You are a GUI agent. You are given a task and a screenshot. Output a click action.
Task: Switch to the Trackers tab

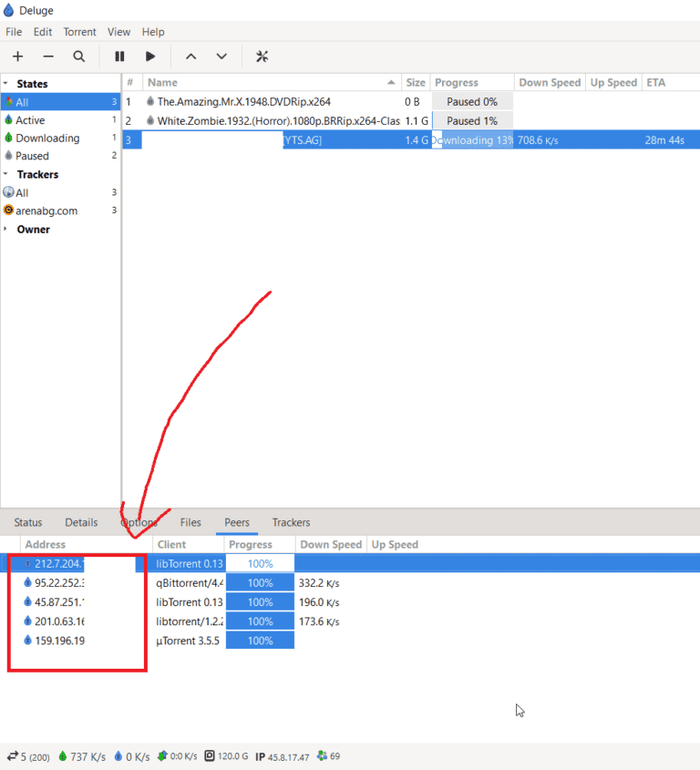291,522
